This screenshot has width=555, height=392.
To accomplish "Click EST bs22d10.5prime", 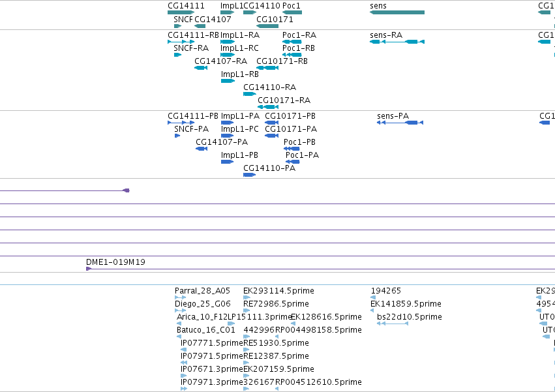I will [x=393, y=324].
